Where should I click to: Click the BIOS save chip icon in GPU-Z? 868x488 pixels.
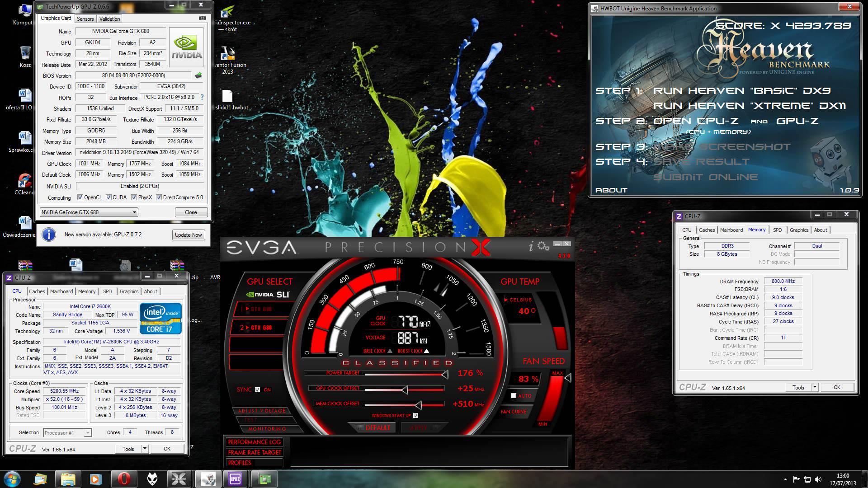pyautogui.click(x=198, y=75)
